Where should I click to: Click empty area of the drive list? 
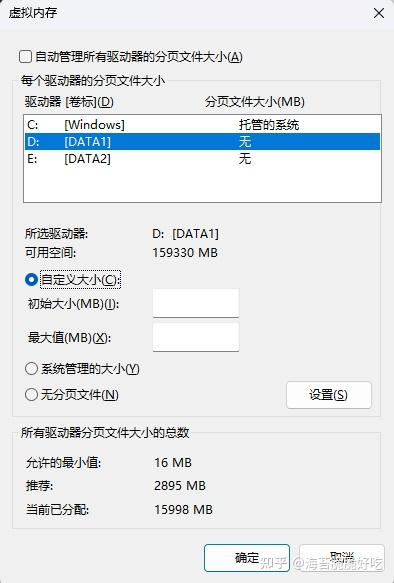click(x=203, y=184)
